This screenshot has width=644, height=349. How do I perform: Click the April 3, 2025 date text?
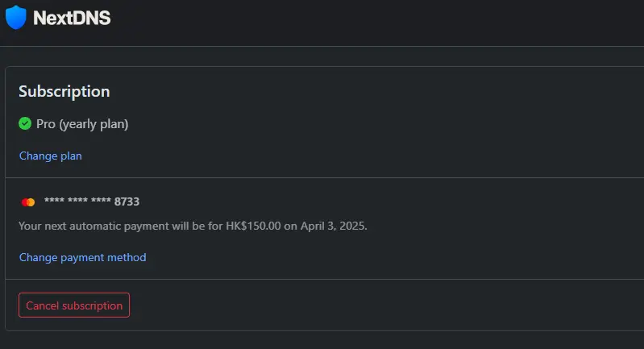334,226
